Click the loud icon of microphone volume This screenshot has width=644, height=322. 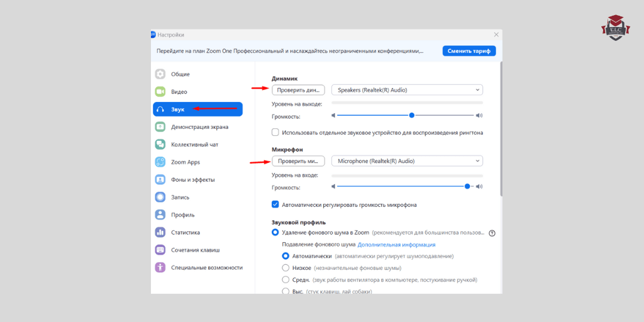[x=479, y=186]
